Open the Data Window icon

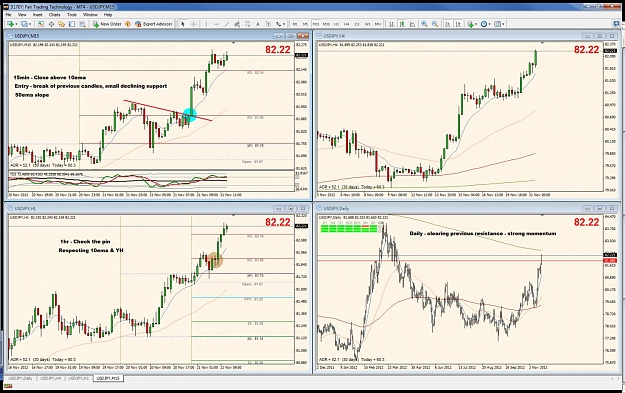coord(51,24)
